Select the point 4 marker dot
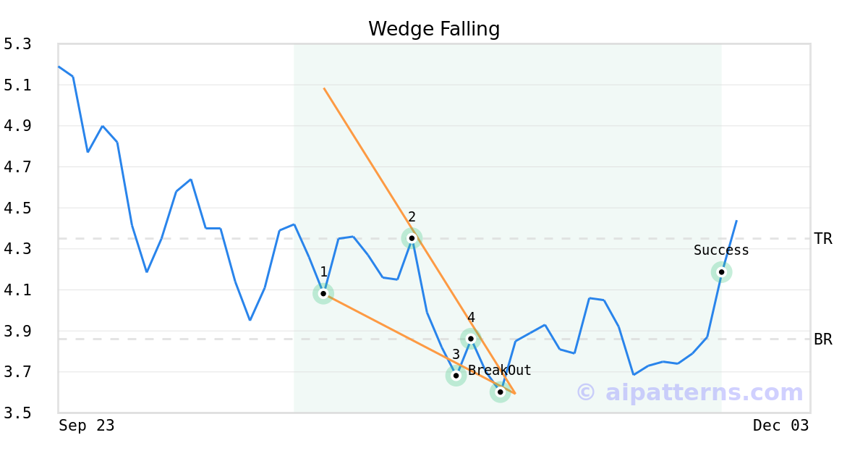Screen dimensions: 868x456 [471, 339]
